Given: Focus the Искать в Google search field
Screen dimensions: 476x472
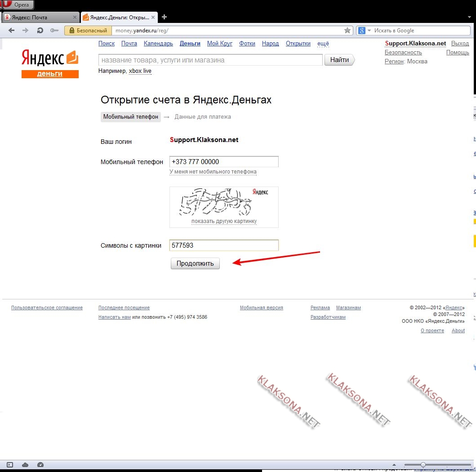Looking at the screenshot, I should click(x=421, y=31).
